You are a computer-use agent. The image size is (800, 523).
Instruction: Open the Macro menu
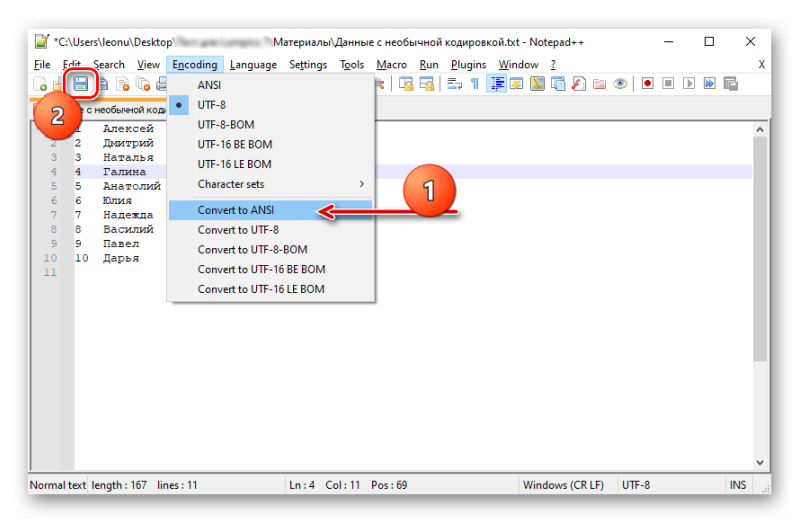[391, 65]
